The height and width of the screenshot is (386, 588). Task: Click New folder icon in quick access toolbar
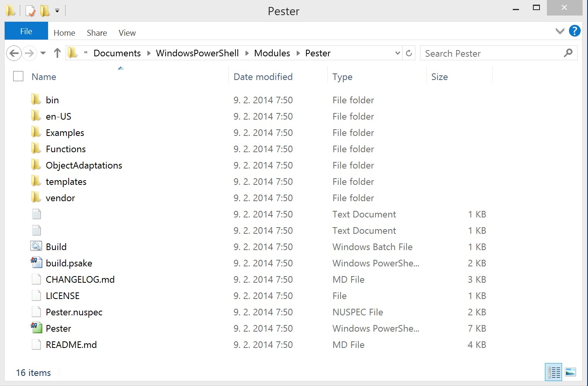45,11
